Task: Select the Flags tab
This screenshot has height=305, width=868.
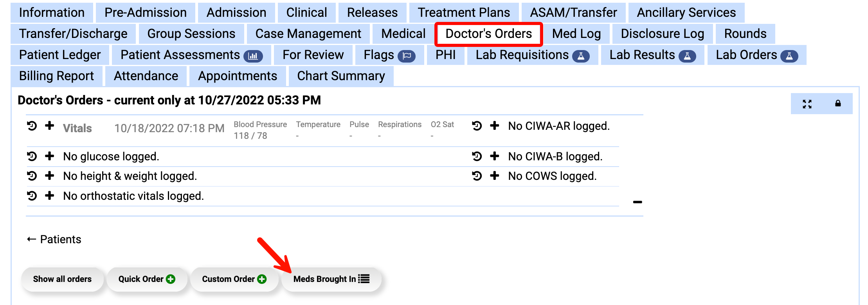Action: [x=389, y=55]
